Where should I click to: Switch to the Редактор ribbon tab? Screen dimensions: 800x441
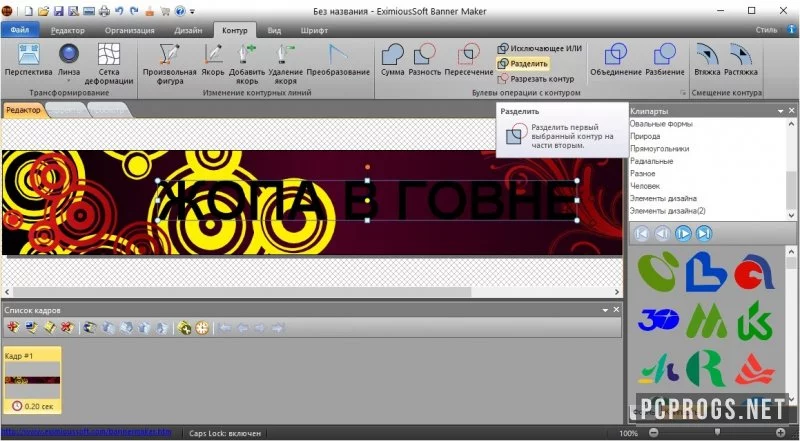67,31
